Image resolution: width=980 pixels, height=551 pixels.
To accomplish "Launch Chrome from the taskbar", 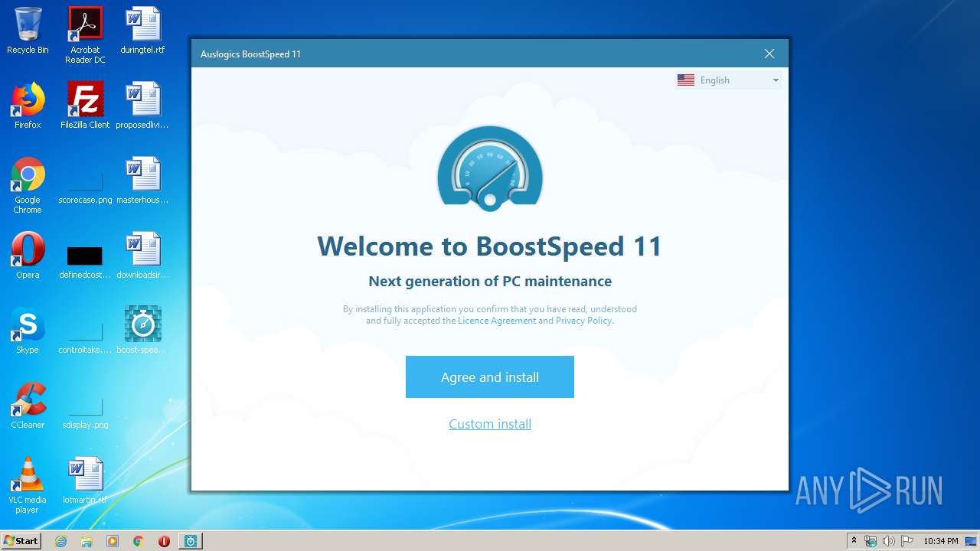I will point(139,541).
